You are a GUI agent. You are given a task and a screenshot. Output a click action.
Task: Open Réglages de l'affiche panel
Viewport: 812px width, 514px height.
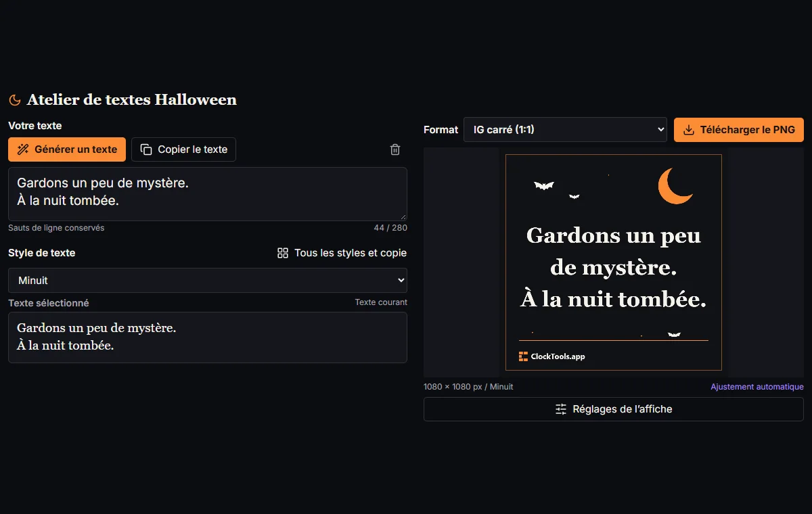tap(614, 409)
